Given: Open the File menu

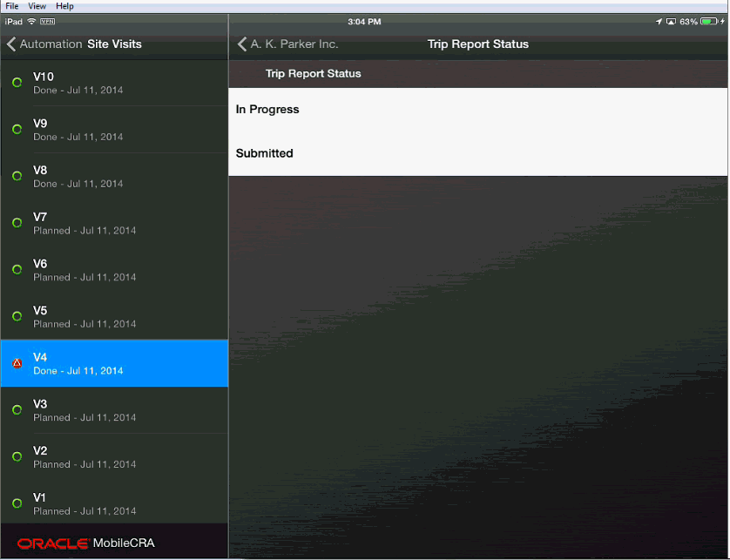Looking at the screenshot, I should (x=11, y=6).
